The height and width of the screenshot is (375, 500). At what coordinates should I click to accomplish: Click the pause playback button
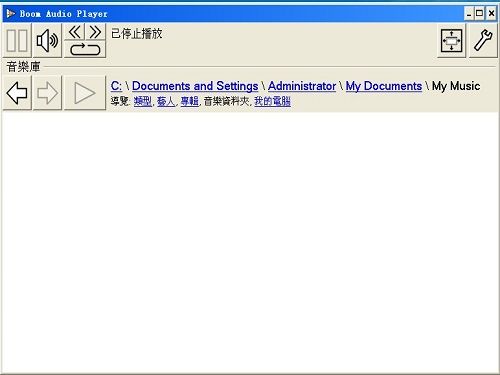[x=17, y=40]
